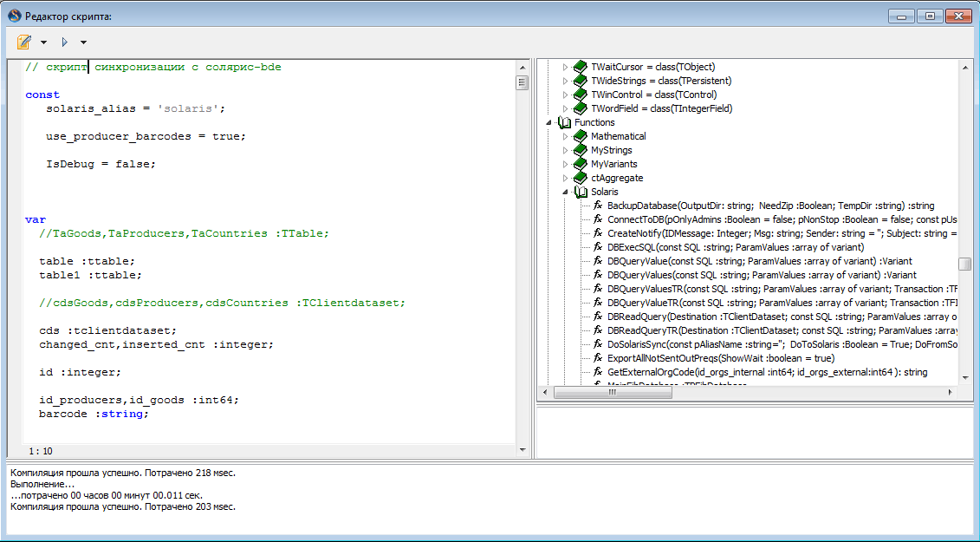980x542 pixels.
Task: Click green book icon of MyStrings
Action: click(x=580, y=149)
